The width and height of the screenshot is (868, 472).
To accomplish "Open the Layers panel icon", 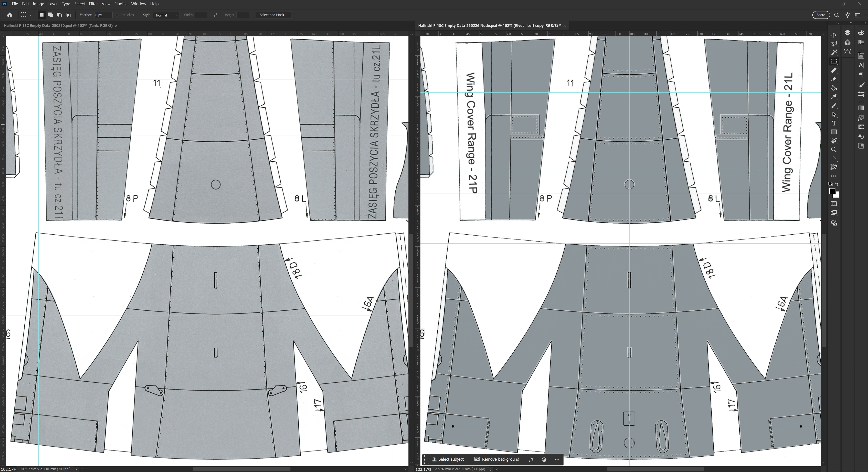I will pos(847,33).
